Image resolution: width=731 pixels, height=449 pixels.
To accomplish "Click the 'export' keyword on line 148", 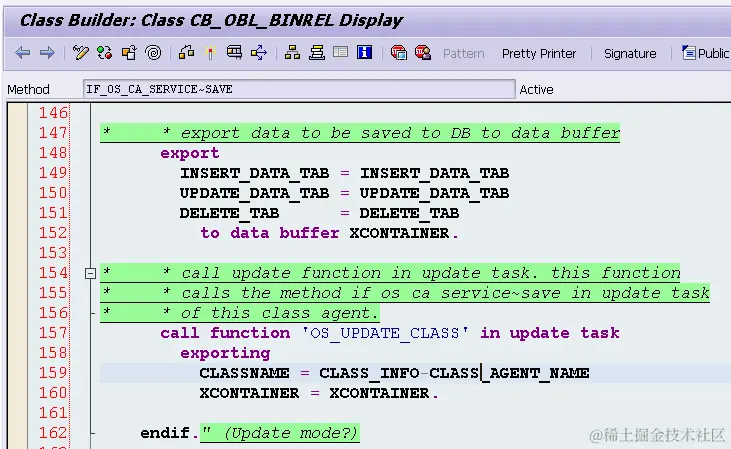I will pos(190,153).
